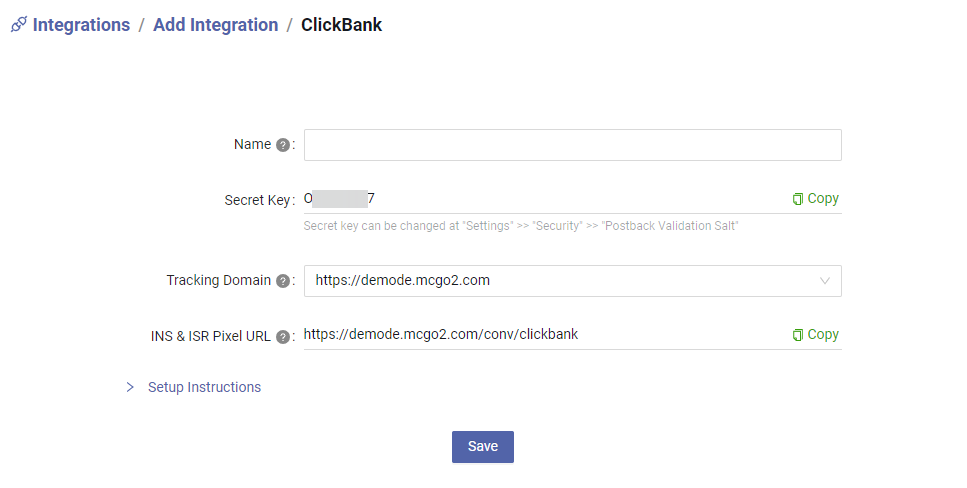
Task: Click the INS & ISR Pixel URL help icon
Action: pos(283,337)
